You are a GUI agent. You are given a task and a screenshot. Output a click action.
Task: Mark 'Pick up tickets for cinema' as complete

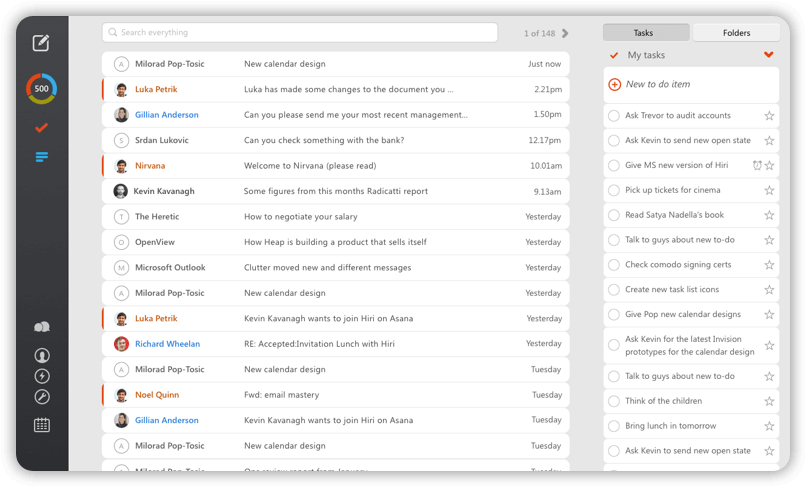click(x=614, y=190)
